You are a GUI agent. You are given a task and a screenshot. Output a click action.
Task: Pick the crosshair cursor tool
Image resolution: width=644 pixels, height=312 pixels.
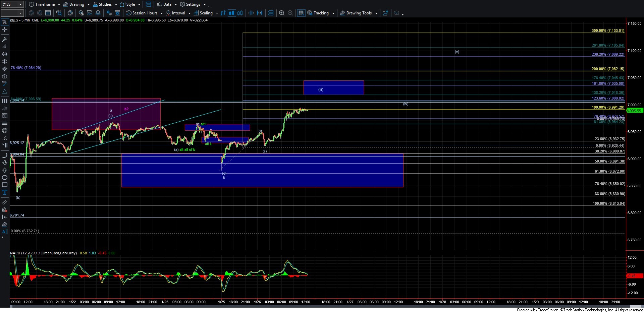tap(5, 29)
